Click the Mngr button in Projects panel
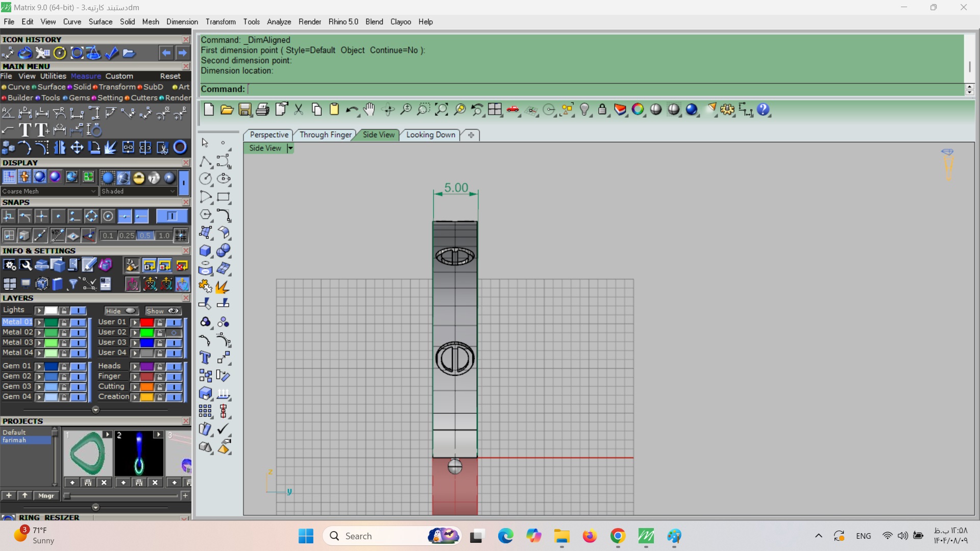Viewport: 980px width, 551px height. (x=46, y=496)
